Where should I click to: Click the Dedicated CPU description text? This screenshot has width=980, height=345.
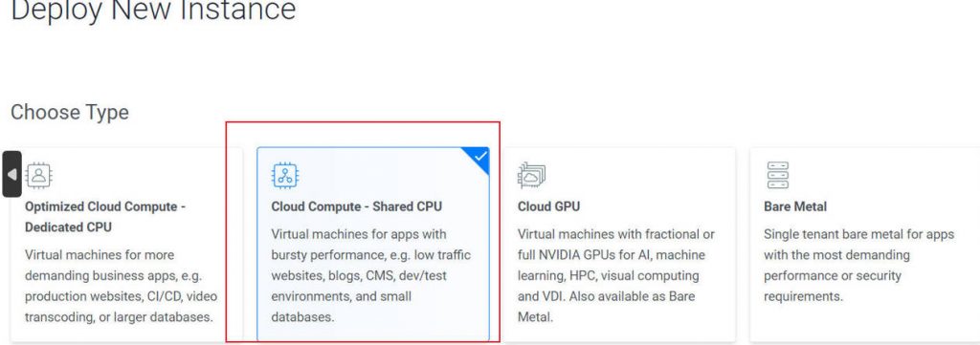[x=122, y=287]
